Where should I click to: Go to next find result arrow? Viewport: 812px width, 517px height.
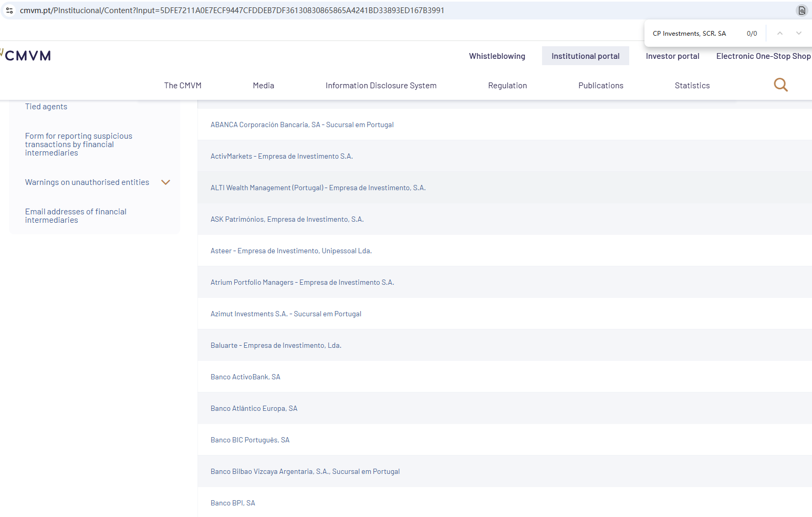point(798,33)
